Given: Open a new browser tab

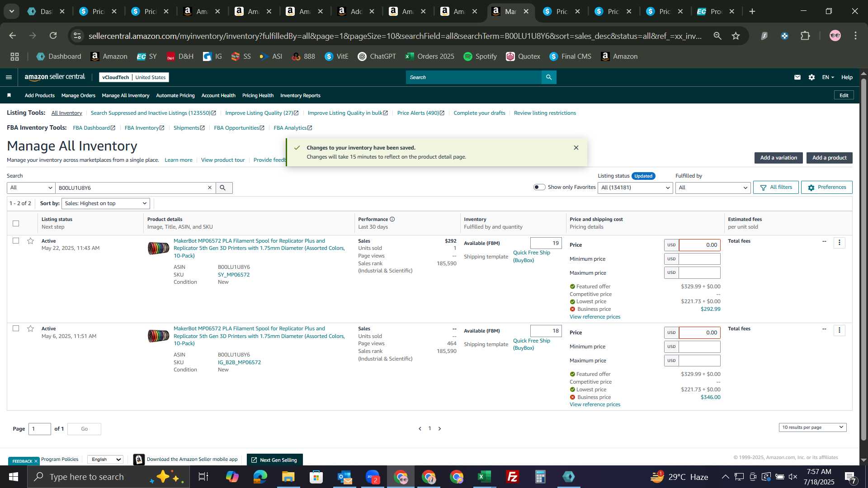Looking at the screenshot, I should pos(752,11).
